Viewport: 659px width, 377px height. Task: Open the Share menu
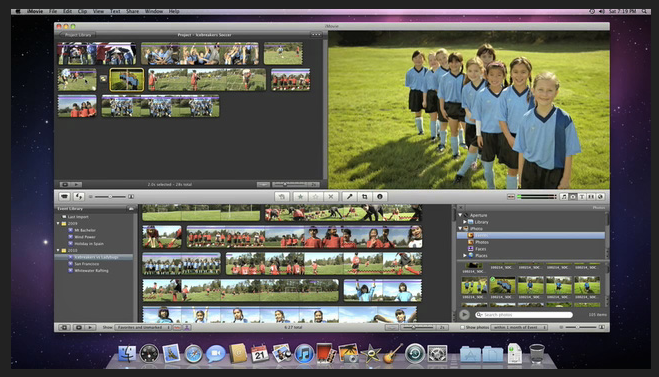tap(132, 11)
